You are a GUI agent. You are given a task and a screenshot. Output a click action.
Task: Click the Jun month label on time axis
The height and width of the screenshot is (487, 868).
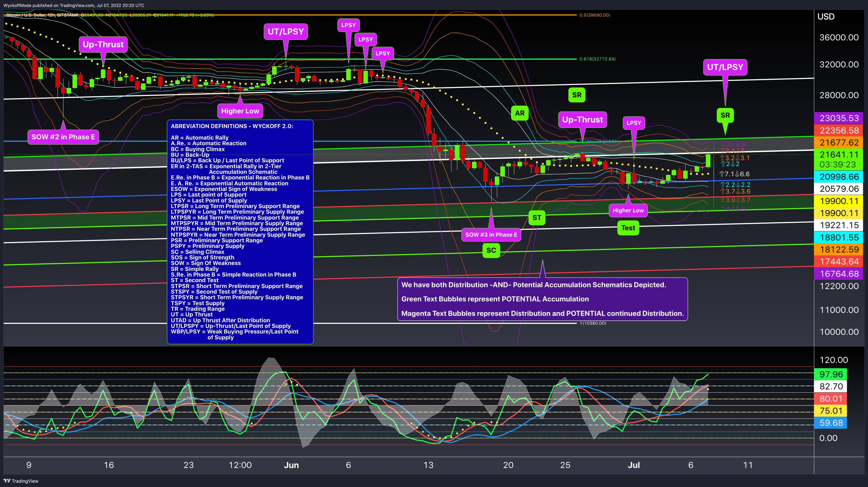point(291,465)
